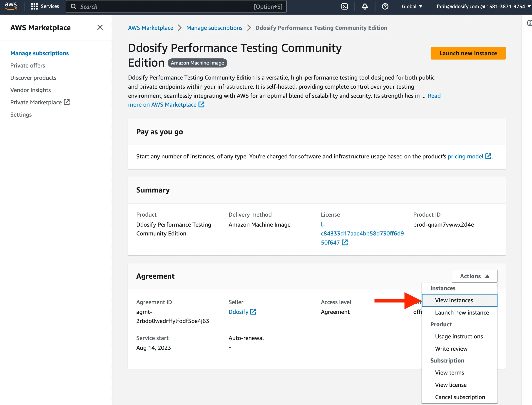Select the Product ID prod-qnam7vwwx2d4e text

[x=443, y=225]
